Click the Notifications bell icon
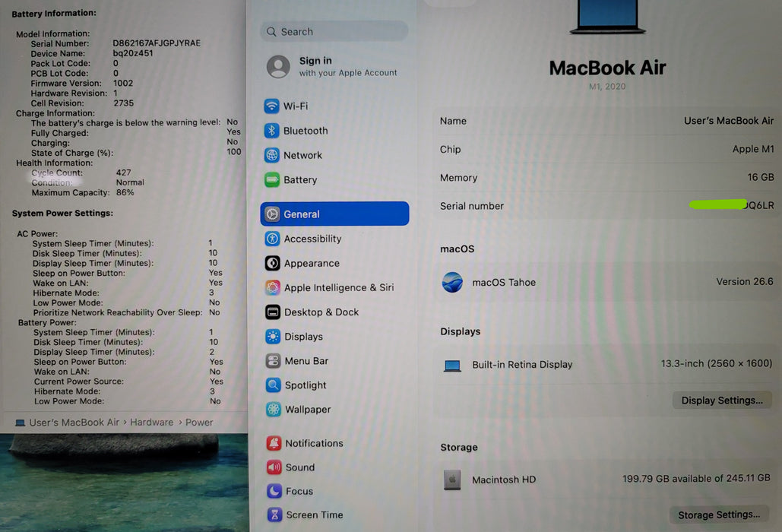782x532 pixels. click(274, 443)
